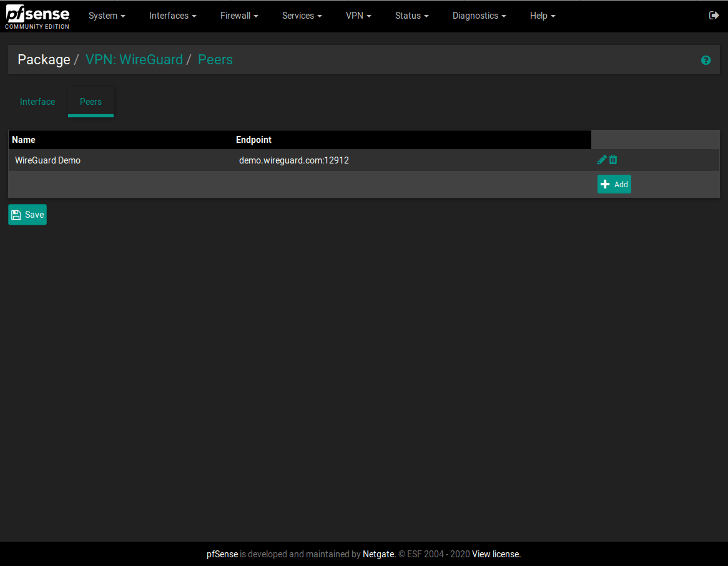The height and width of the screenshot is (566, 728).
Task: Open the Interfaces dropdown menu
Action: click(172, 16)
